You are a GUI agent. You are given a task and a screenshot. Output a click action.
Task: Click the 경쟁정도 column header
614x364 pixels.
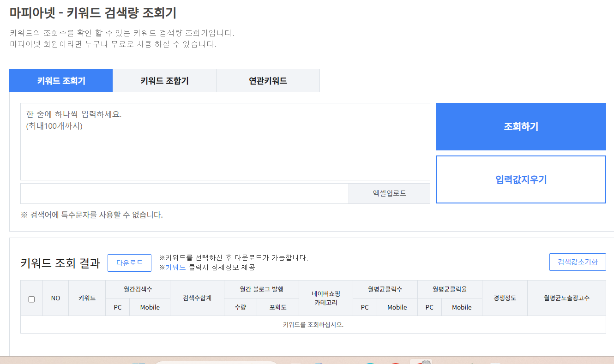[x=505, y=298]
